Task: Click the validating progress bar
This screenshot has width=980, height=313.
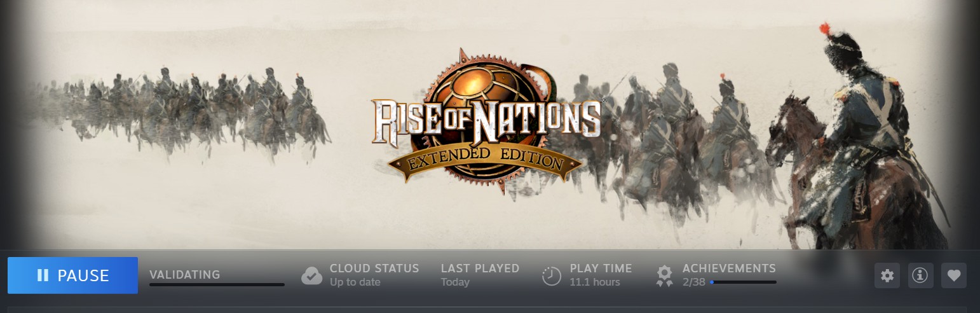Action: pos(217,284)
